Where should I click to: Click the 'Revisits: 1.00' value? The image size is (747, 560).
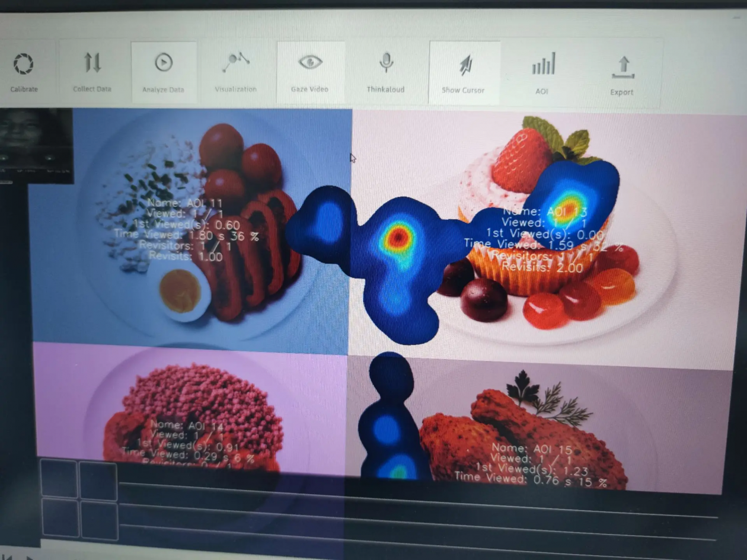pyautogui.click(x=186, y=257)
